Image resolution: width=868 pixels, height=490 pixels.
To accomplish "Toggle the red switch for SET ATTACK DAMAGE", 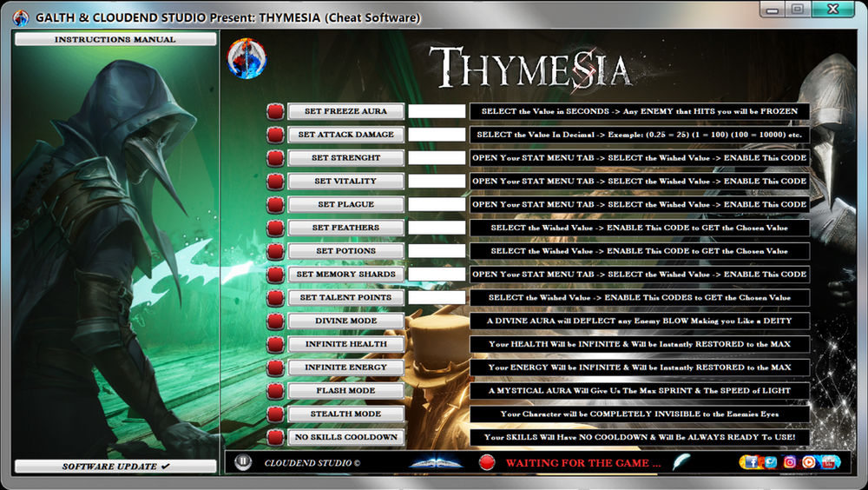I will point(275,135).
